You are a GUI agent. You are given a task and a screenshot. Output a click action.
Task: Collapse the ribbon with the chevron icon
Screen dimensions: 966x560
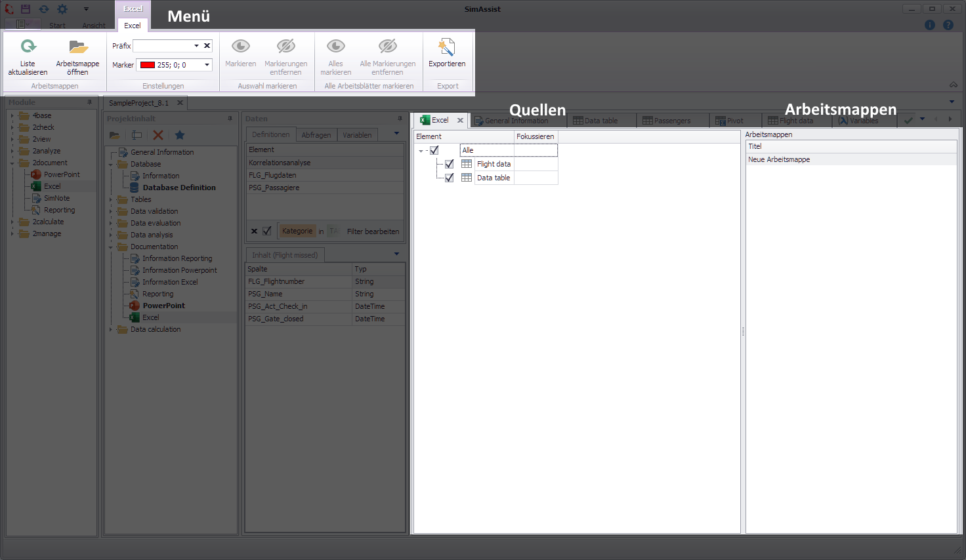click(954, 85)
